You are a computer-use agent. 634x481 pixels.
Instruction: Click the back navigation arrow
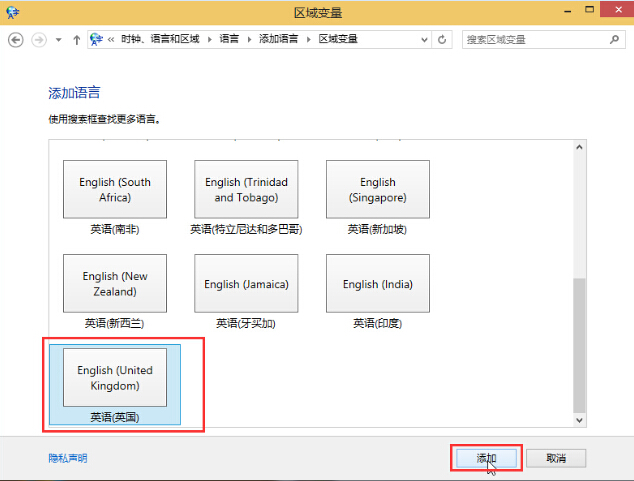15,39
